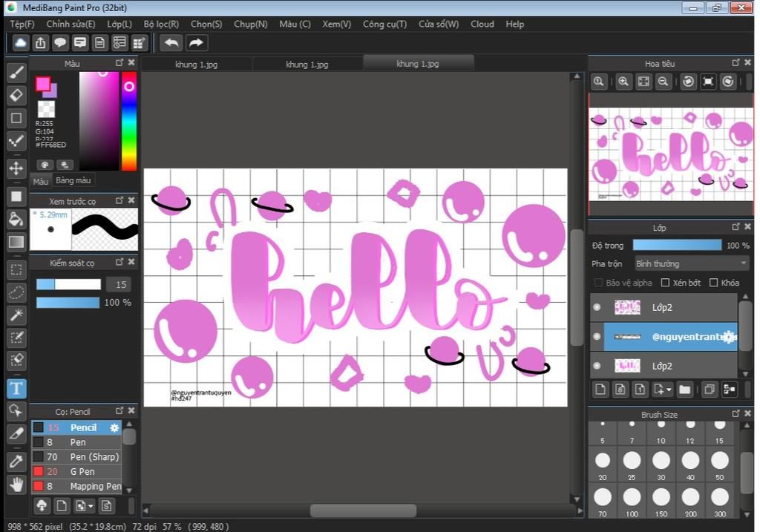The height and width of the screenshot is (532, 760).
Task: Select the Hand pan tool
Action: coord(16,485)
